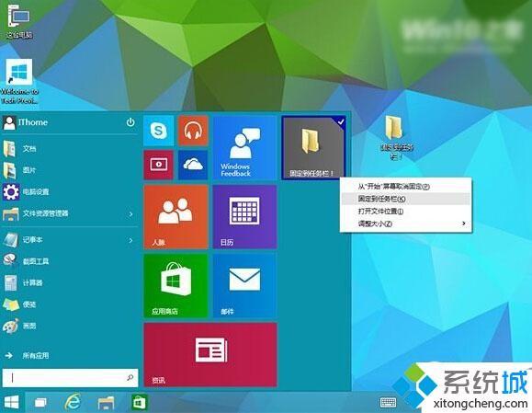Screen dimensions: 532x413
Task: Launch the Store (应用商店) tile
Action: (x=175, y=286)
